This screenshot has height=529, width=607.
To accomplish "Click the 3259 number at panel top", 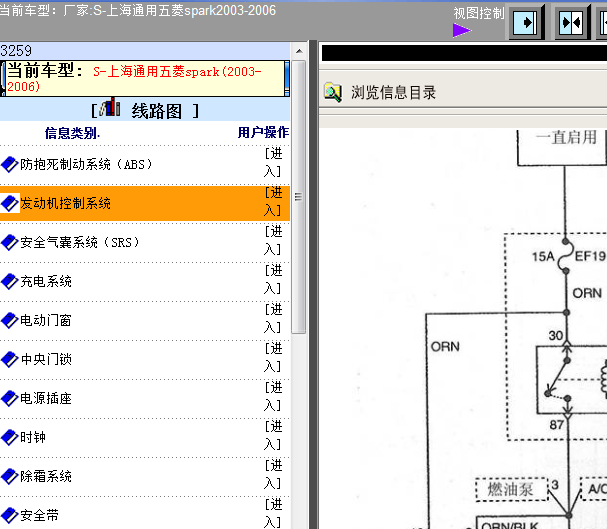I will click(x=16, y=51).
